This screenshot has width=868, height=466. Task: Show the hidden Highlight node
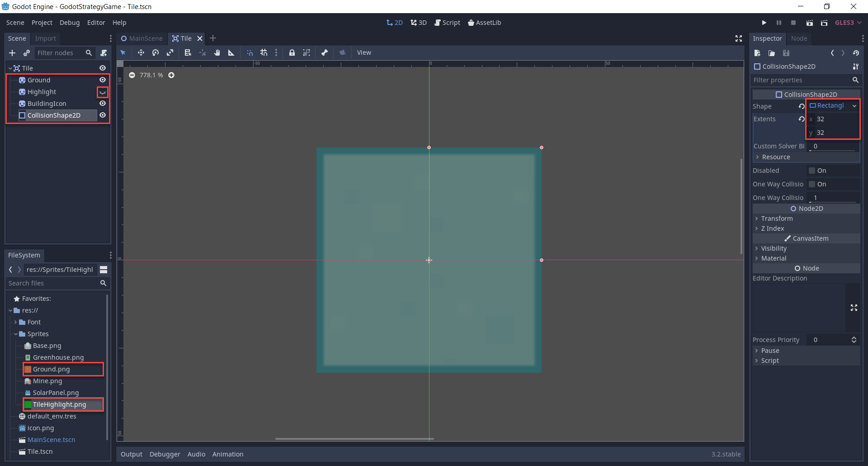103,92
